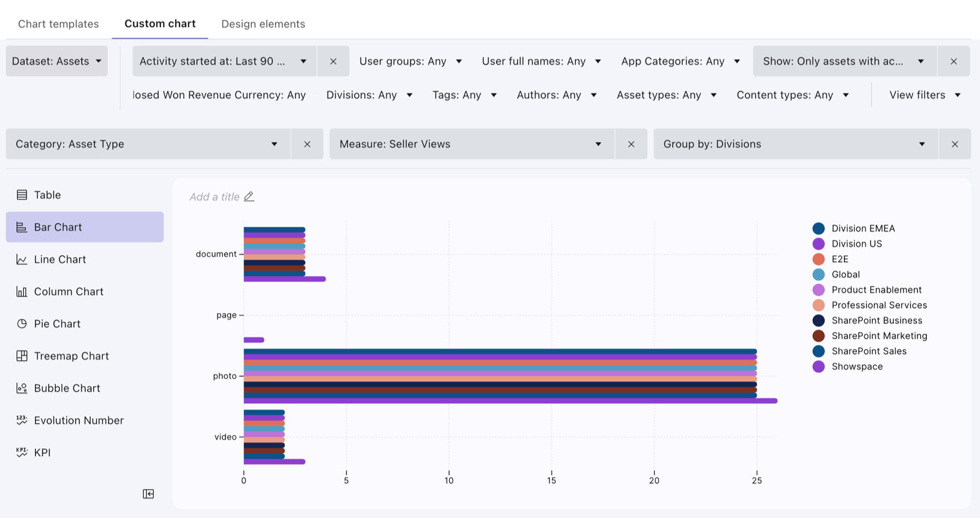980x518 pixels.
Task: Click the E2E orange color swatch
Action: (819, 259)
